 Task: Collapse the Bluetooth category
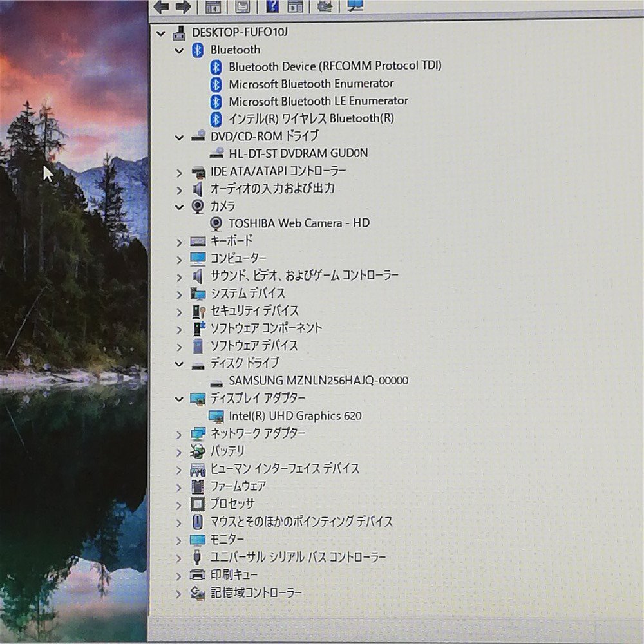[179, 51]
